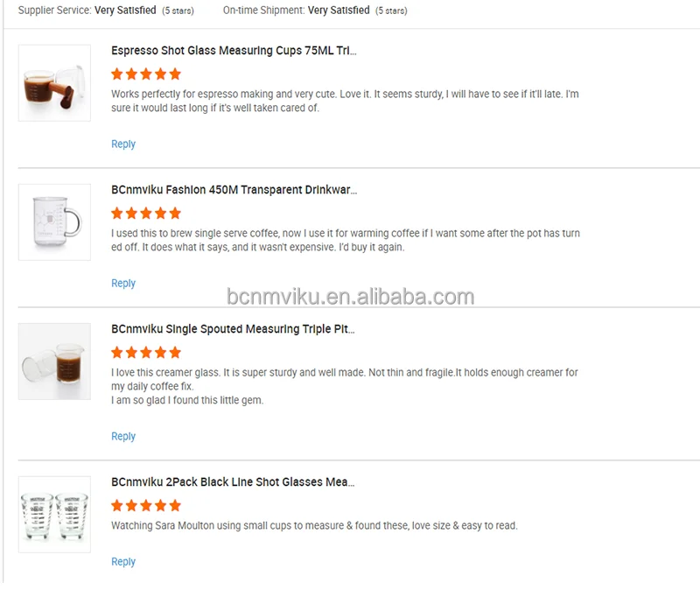Reply to the creamer glass review
Image resolution: width=700 pixels, height=590 pixels.
(123, 436)
